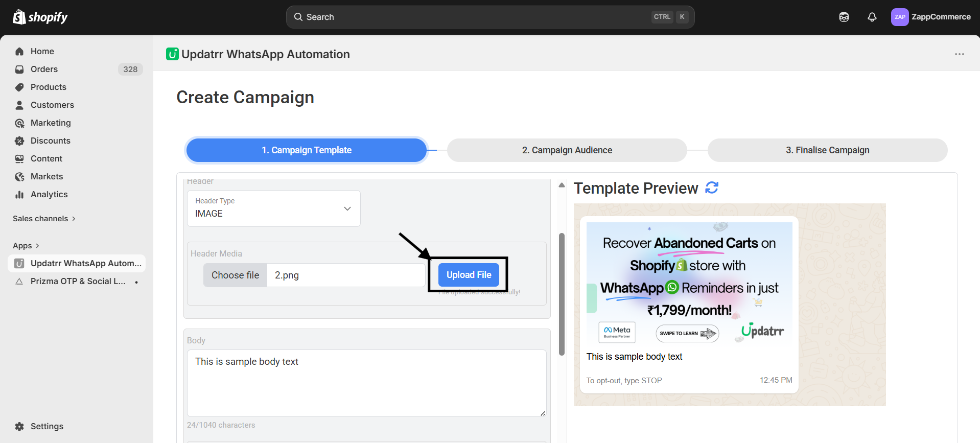Viewport: 980px width, 443px height.
Task: Click the form panel vertical scrollbar
Action: pyautogui.click(x=562, y=294)
